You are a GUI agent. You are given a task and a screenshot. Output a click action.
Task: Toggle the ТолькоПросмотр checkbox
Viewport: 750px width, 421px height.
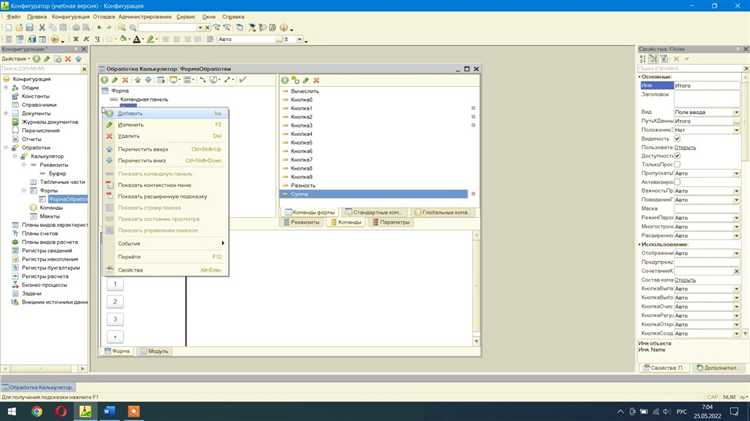pos(677,164)
